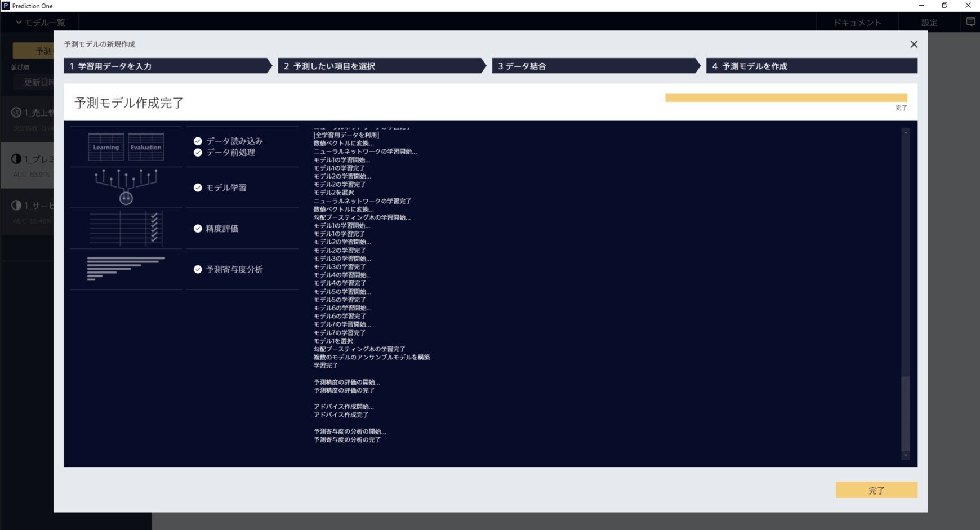Open the 設定 menu
Image resolution: width=980 pixels, height=530 pixels.
pos(929,23)
